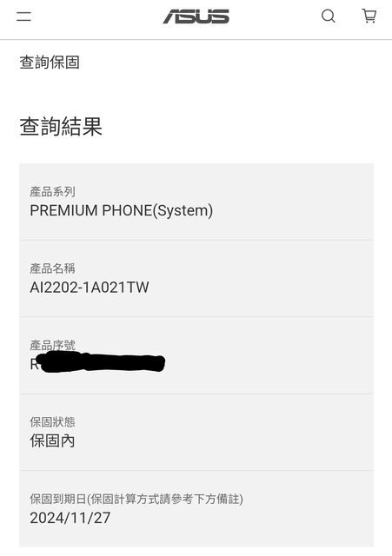The width and height of the screenshot is (392, 556).
Task: Open the shopping cart icon
Action: 369,16
